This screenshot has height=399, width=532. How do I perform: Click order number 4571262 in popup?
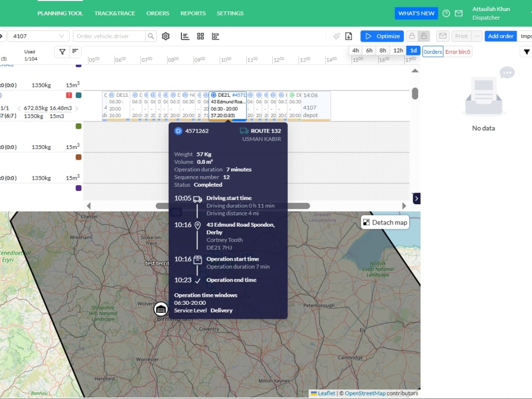[197, 131]
